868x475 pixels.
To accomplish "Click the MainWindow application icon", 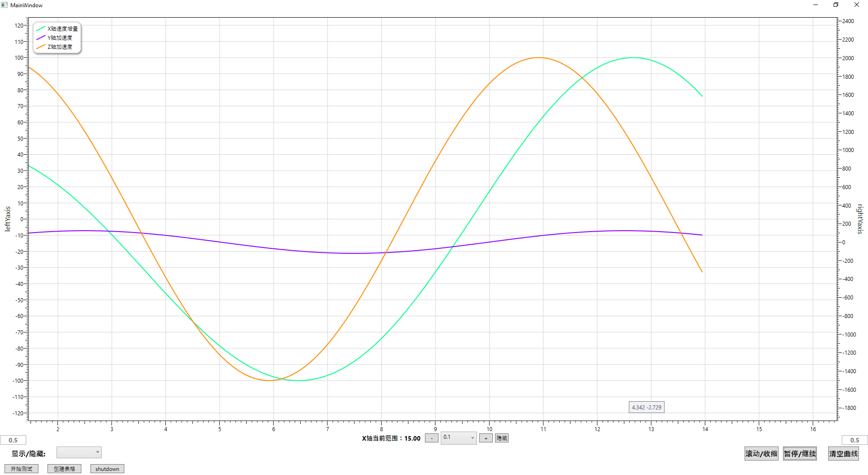I will tap(5, 5).
